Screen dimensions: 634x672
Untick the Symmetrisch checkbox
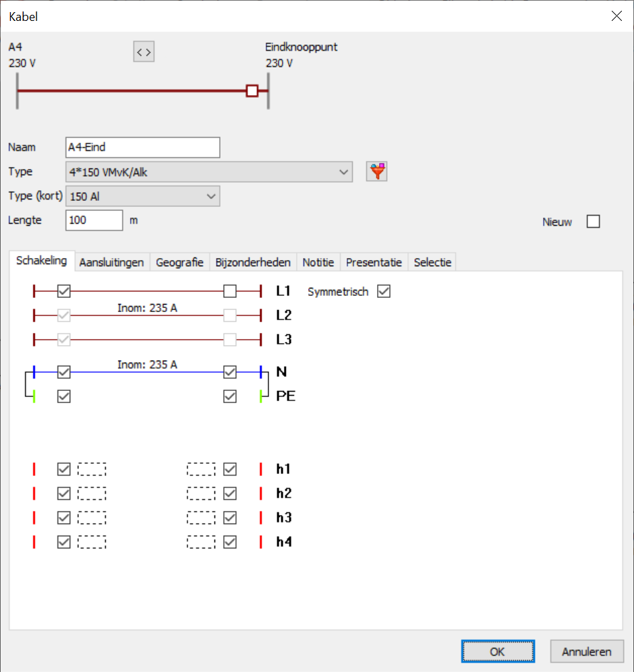coord(384,292)
